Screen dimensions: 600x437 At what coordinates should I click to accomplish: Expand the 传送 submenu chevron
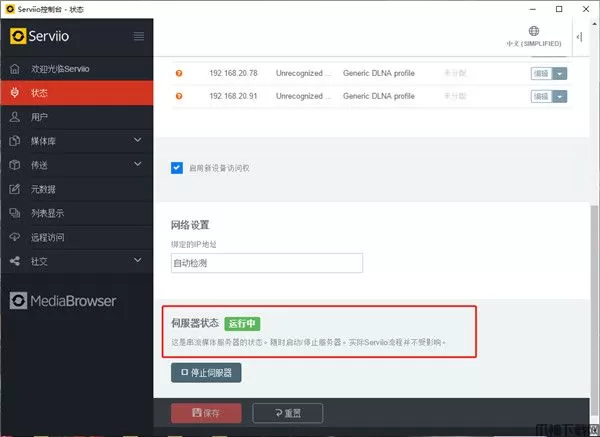click(138, 164)
